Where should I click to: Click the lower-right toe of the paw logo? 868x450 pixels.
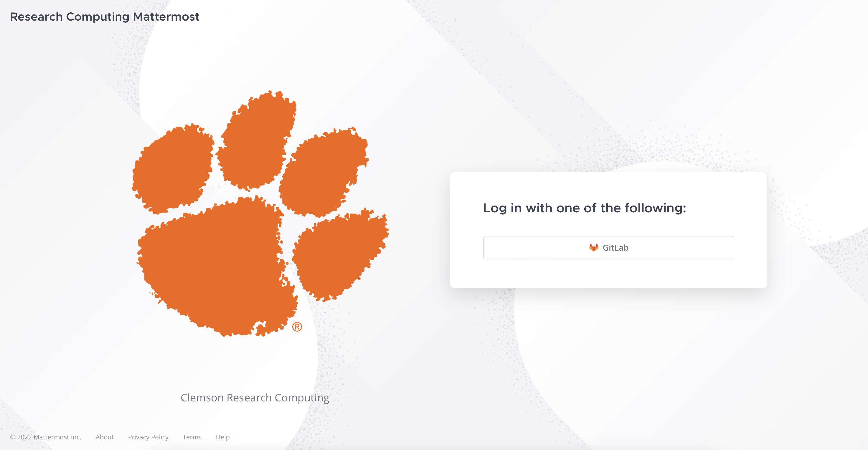point(340,254)
